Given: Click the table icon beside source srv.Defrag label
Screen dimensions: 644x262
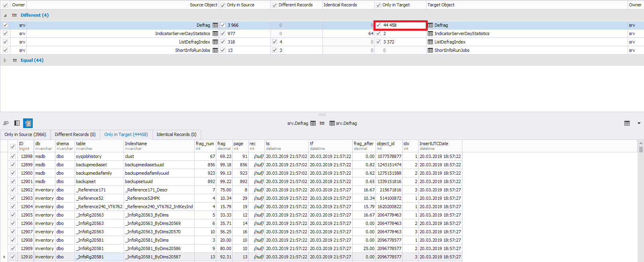Looking at the screenshot, I should pyautogui.click(x=313, y=123).
